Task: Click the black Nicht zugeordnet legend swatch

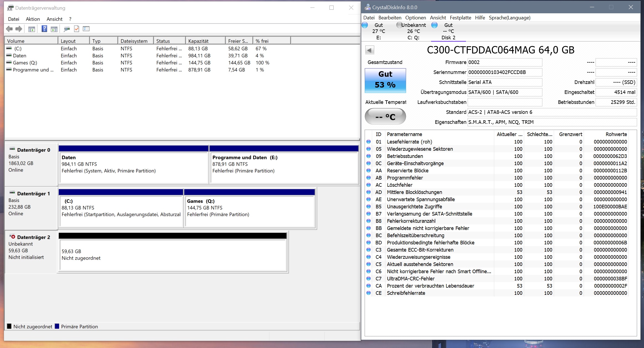Action: [9, 326]
